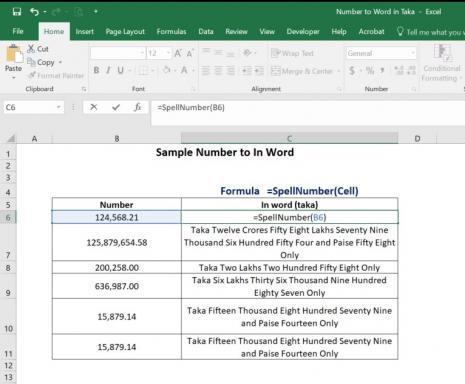This screenshot has height=384, width=465.
Task: Click cell Taka Two Lakhs Two Hundred Fifty Eight
Action: point(289,268)
